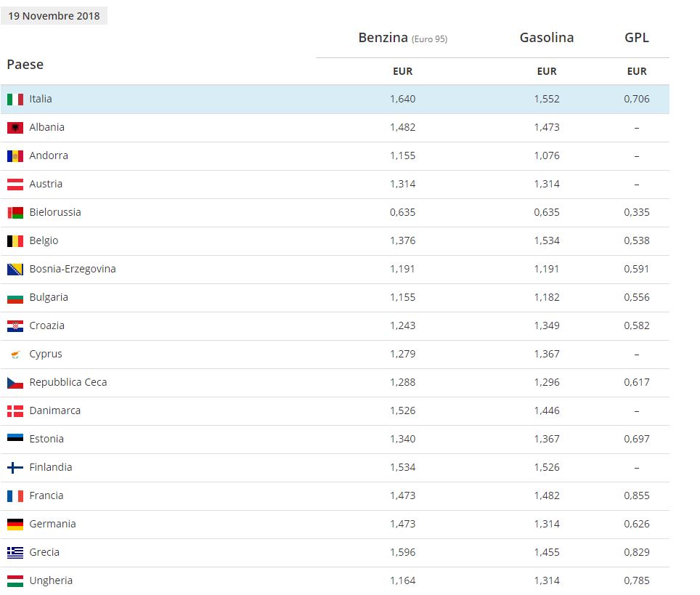Click the Denmark flag icon

(15, 411)
